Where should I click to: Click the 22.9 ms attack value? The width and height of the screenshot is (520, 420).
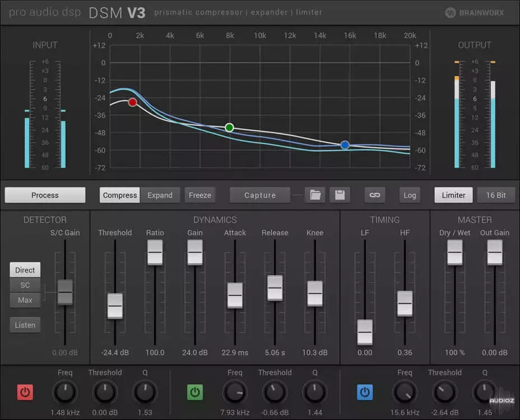[x=235, y=352]
